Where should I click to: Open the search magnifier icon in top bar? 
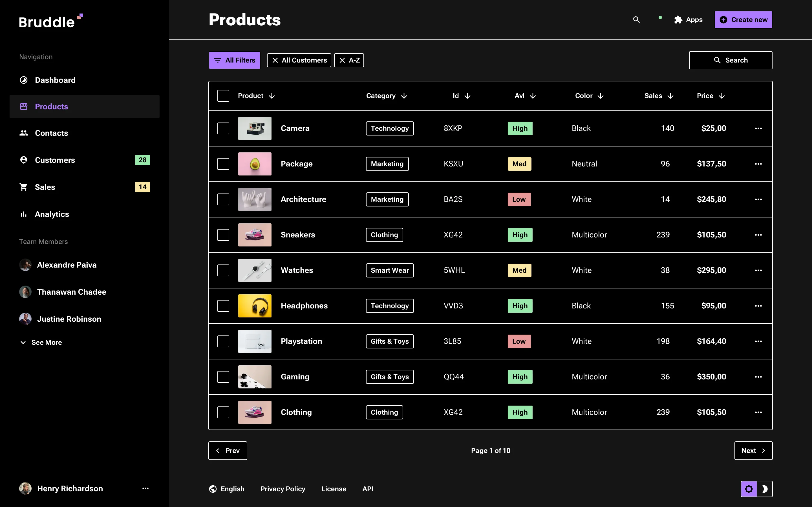coord(637,20)
